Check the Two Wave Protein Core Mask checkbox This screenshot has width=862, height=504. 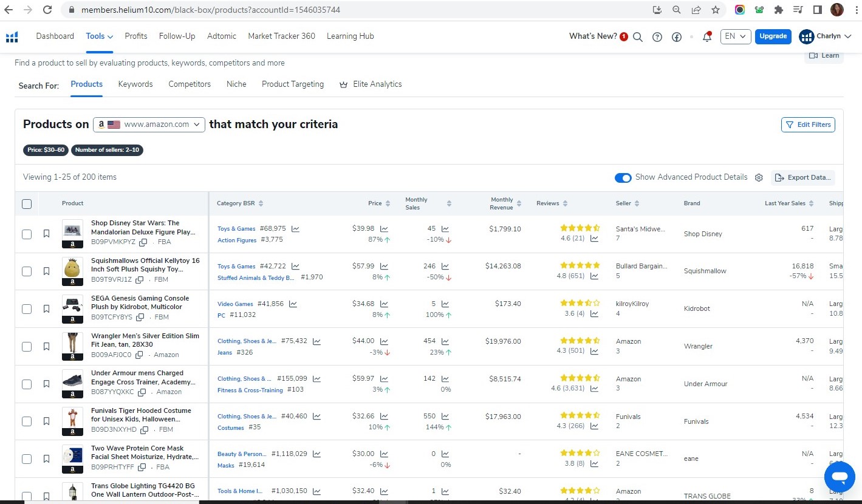tap(27, 459)
